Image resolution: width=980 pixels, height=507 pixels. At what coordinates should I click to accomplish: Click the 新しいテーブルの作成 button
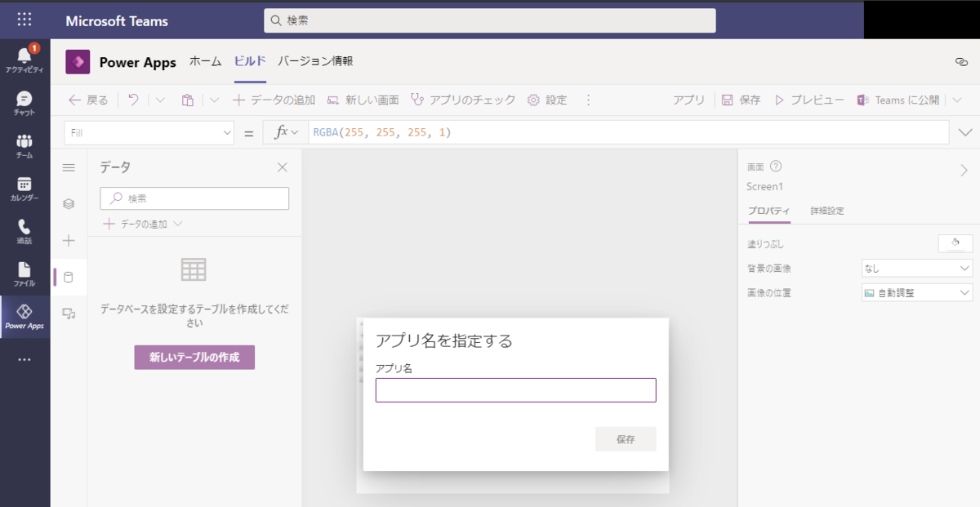(194, 357)
